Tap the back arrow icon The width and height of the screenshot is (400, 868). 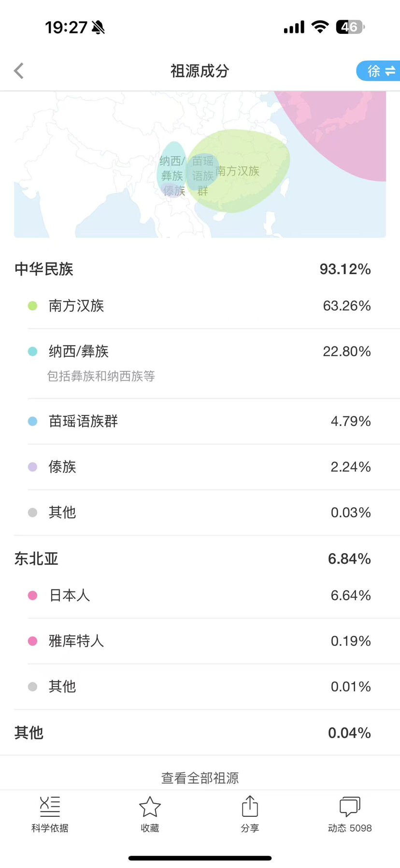(x=19, y=71)
